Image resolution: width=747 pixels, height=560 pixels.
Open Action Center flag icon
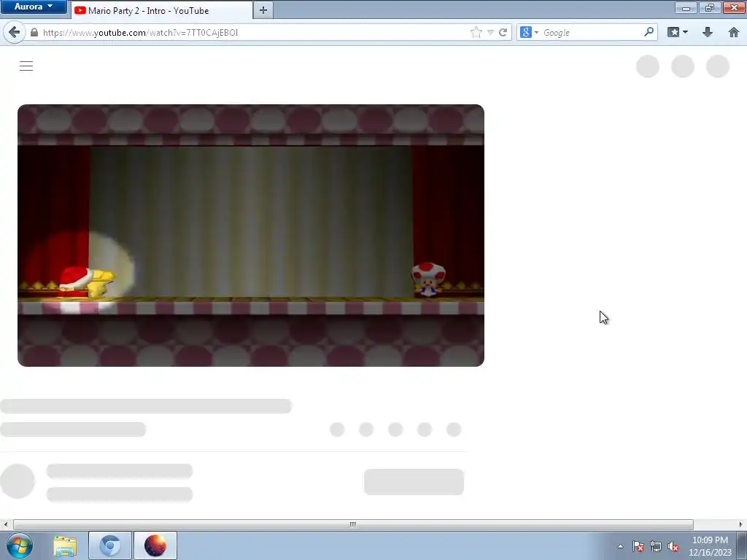(638, 547)
